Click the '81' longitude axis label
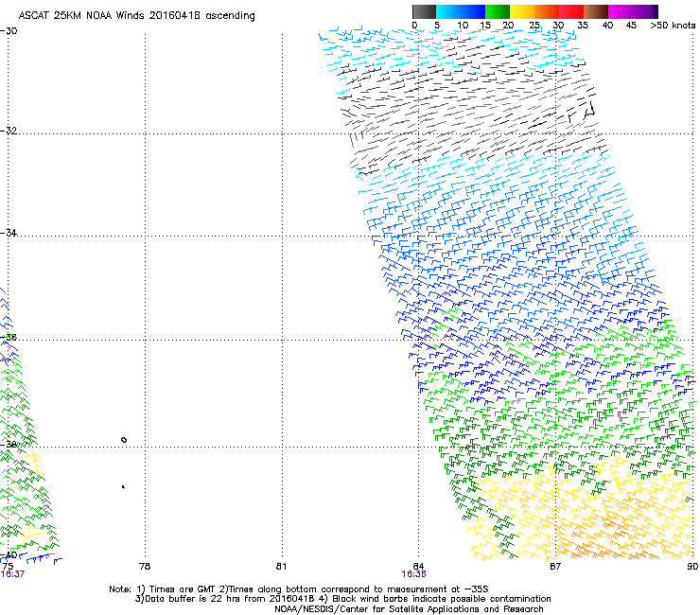This screenshot has width=700, height=615. (281, 567)
